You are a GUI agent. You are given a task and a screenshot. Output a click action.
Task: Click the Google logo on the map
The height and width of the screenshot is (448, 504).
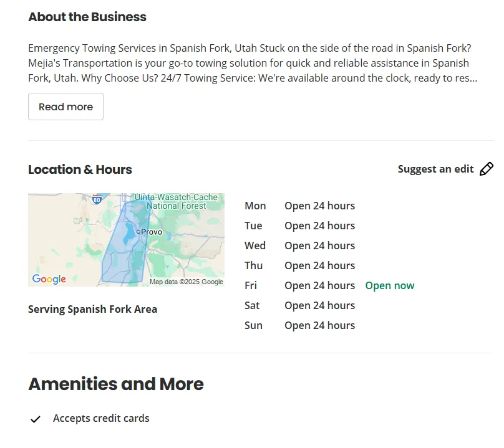[49, 279]
